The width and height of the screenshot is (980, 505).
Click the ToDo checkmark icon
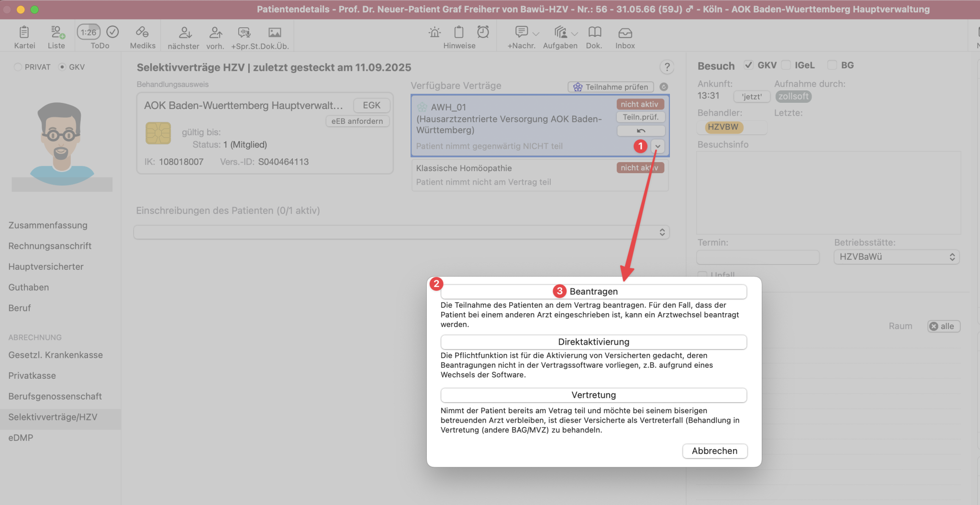click(x=113, y=32)
